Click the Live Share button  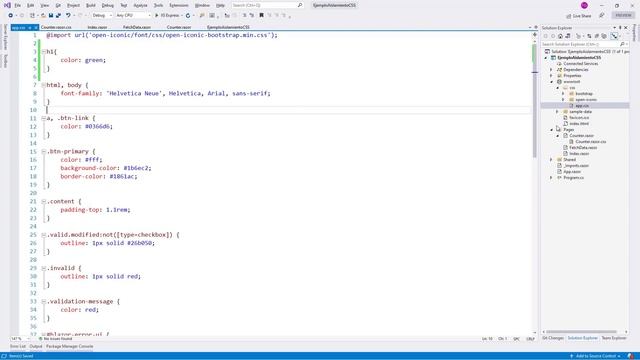579,16
